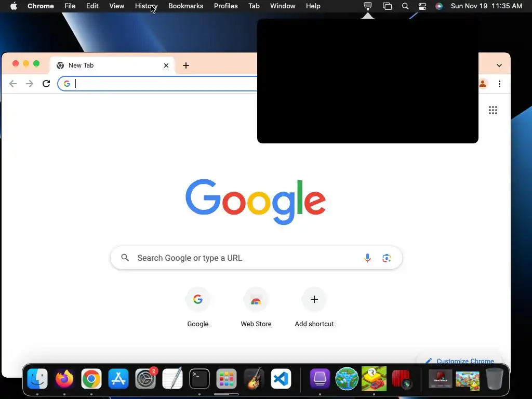Click the magnifier icon in search box
This screenshot has width=532, height=399.
pos(125,258)
